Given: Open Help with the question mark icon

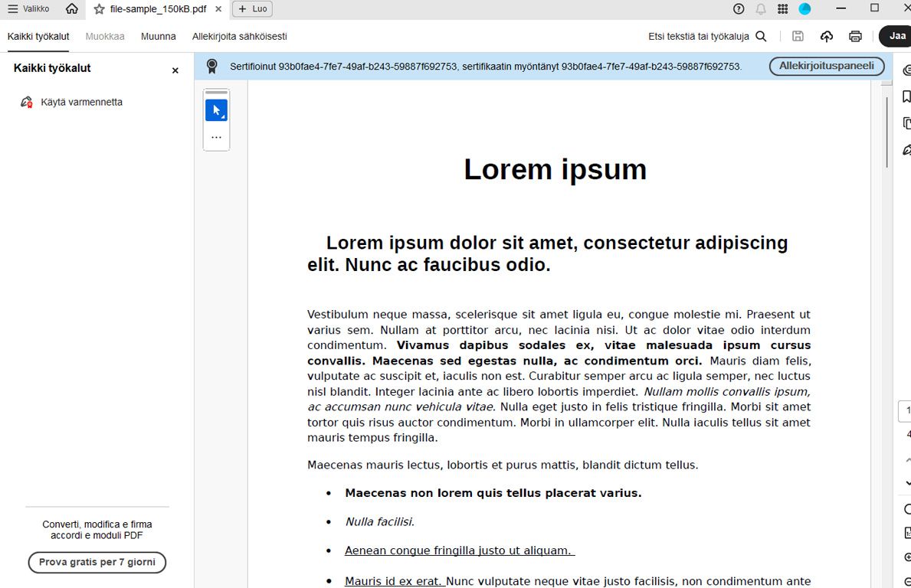Looking at the screenshot, I should pyautogui.click(x=737, y=9).
